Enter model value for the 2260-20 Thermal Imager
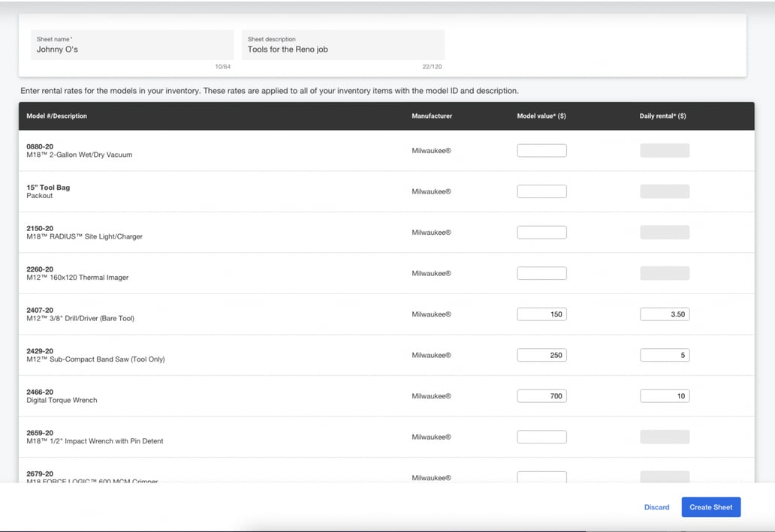 click(541, 272)
